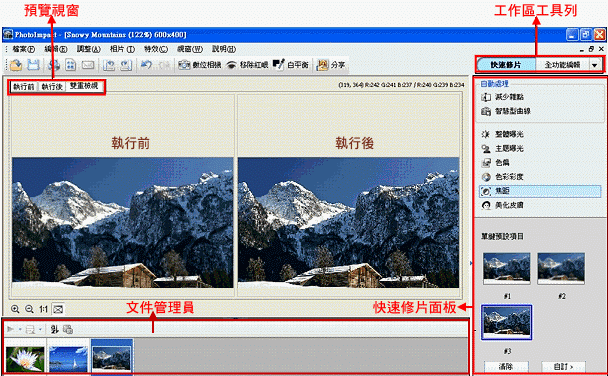Viewport: 608px width, 376px height.
Task: Click the before-preview mountain image on the left
Action: pos(123,222)
